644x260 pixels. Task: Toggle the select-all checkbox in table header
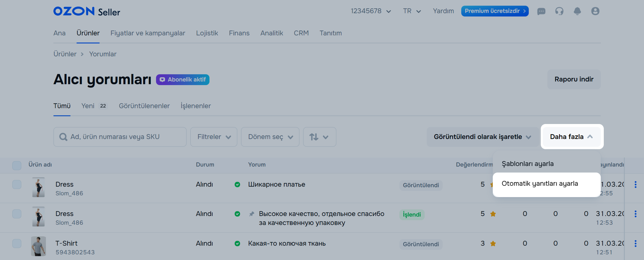click(17, 165)
